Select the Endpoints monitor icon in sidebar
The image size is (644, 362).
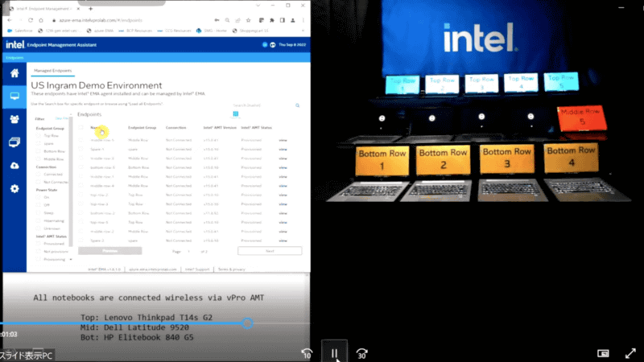(14, 96)
